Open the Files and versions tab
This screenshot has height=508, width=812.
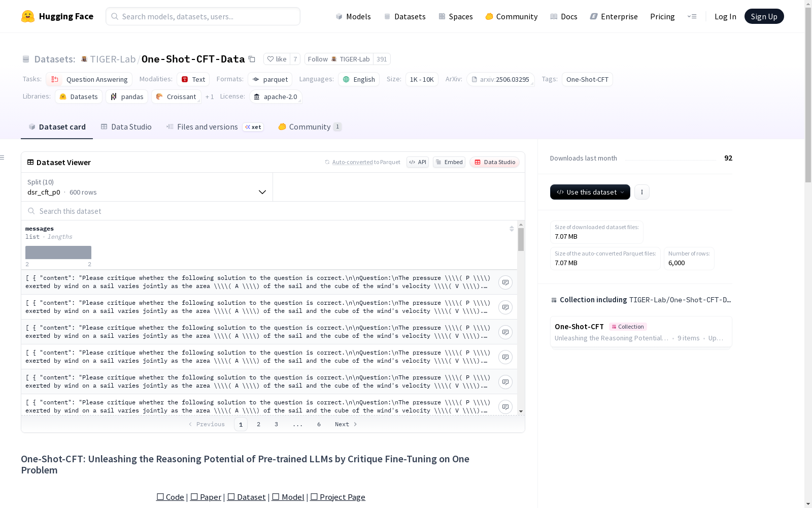(215, 127)
